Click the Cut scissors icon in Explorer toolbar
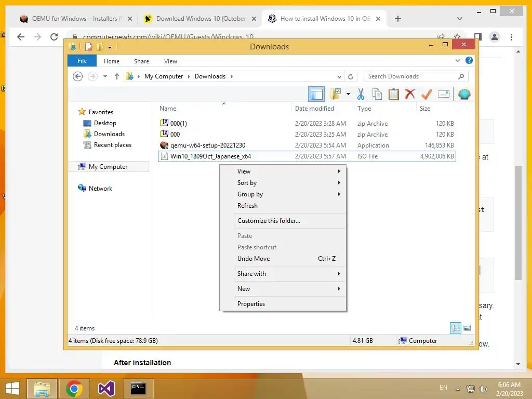 point(361,94)
